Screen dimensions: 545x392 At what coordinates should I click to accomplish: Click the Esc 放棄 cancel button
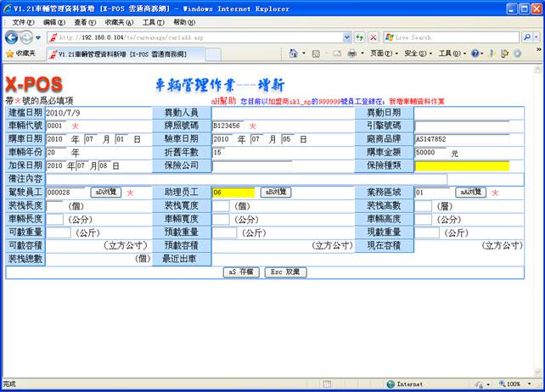pyautogui.click(x=286, y=272)
